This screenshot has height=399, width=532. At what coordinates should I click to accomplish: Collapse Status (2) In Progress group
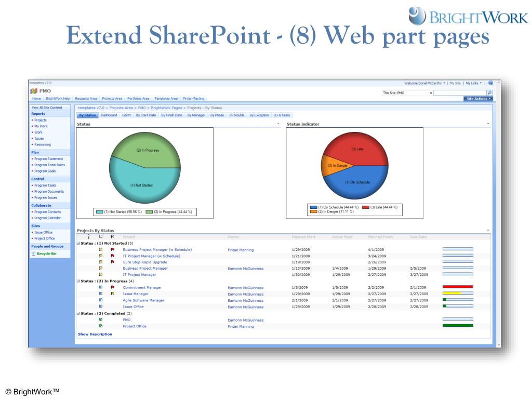tap(78, 281)
